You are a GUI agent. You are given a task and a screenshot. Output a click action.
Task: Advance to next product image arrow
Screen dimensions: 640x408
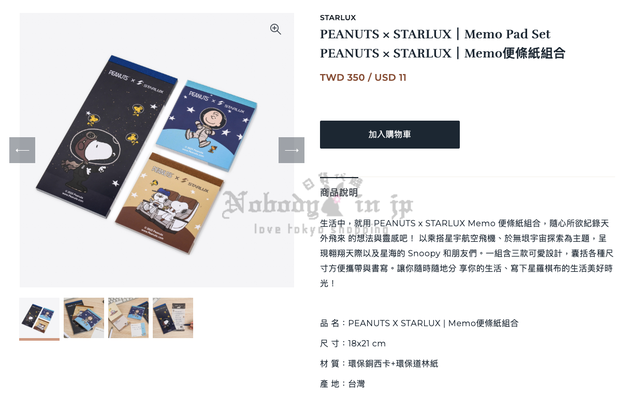[291, 150]
